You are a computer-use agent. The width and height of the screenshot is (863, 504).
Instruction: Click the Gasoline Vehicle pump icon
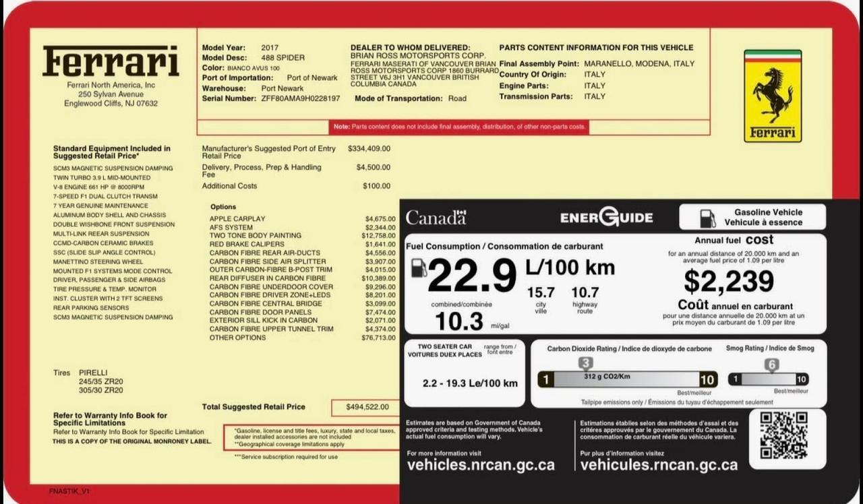(707, 218)
